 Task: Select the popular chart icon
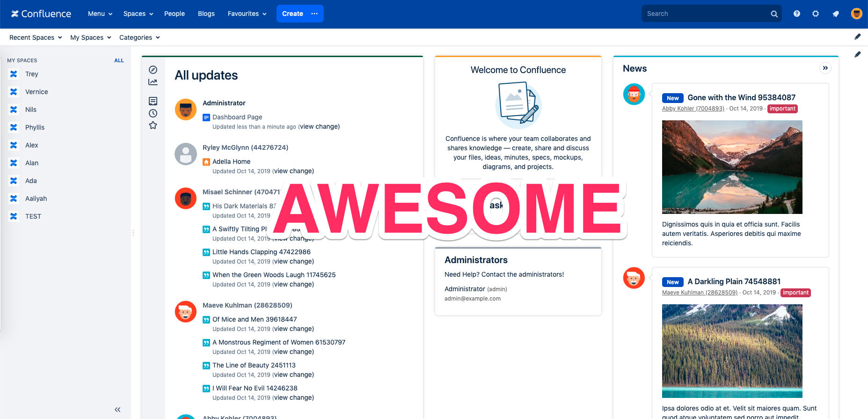click(153, 82)
